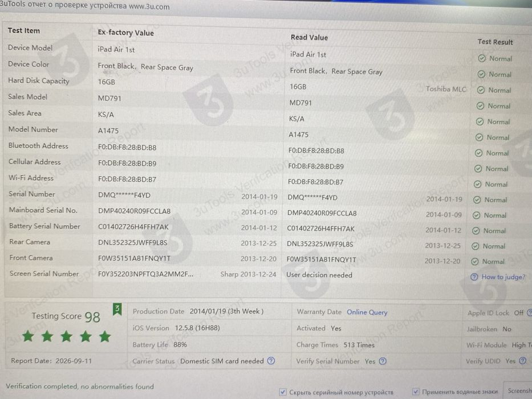
Task: Click the Charge Times '513 Times' value
Action: point(359,345)
